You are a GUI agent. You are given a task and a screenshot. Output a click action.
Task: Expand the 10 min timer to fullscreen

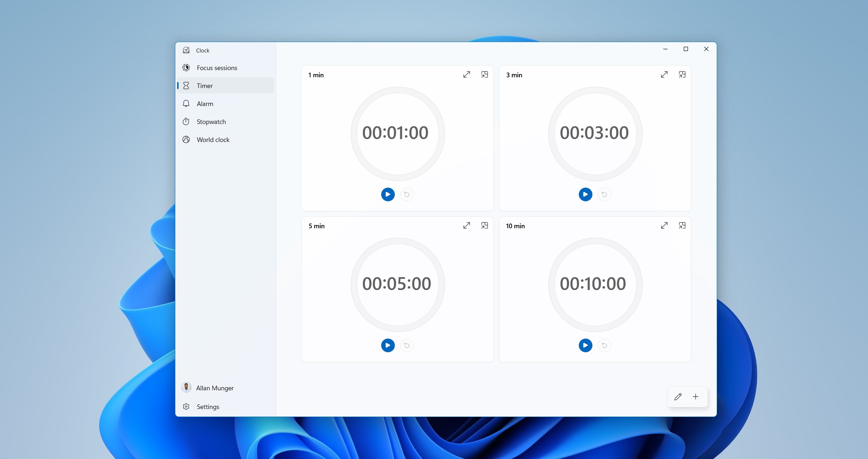point(664,225)
